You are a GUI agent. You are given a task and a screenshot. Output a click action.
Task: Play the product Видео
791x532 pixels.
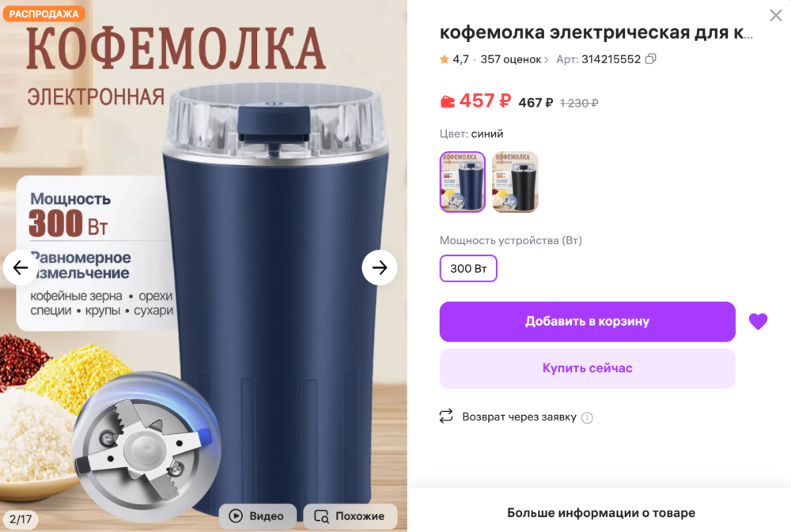click(x=257, y=516)
